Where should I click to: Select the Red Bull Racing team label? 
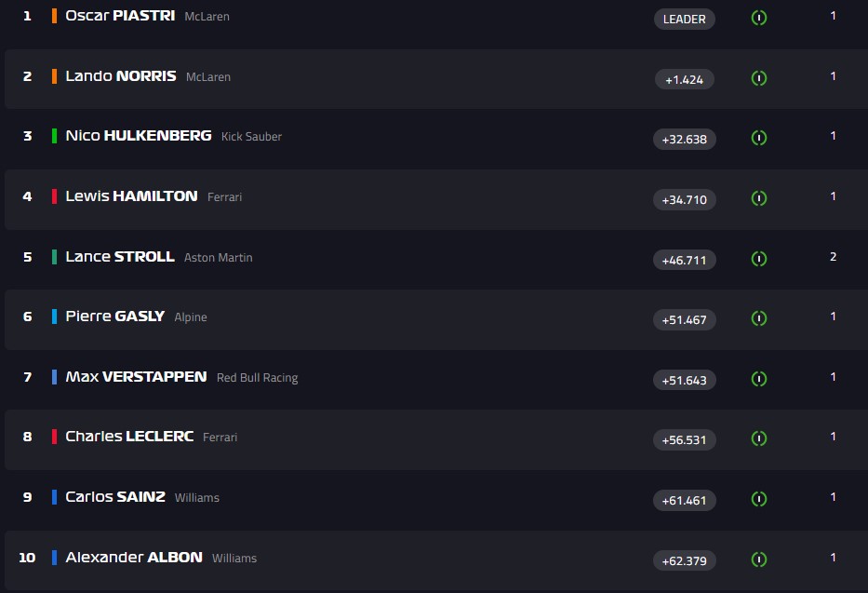click(257, 378)
